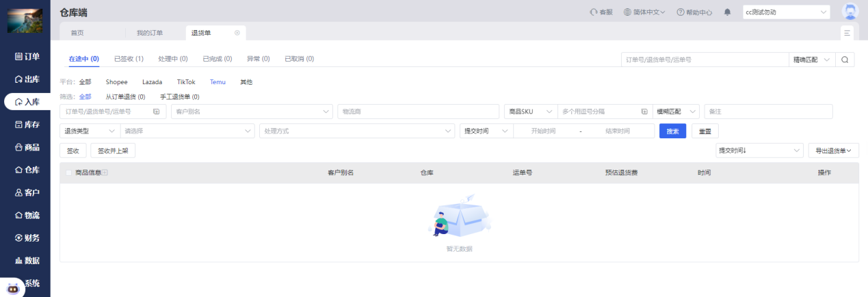
Task: Select the Shopee platform filter
Action: pos(116,82)
